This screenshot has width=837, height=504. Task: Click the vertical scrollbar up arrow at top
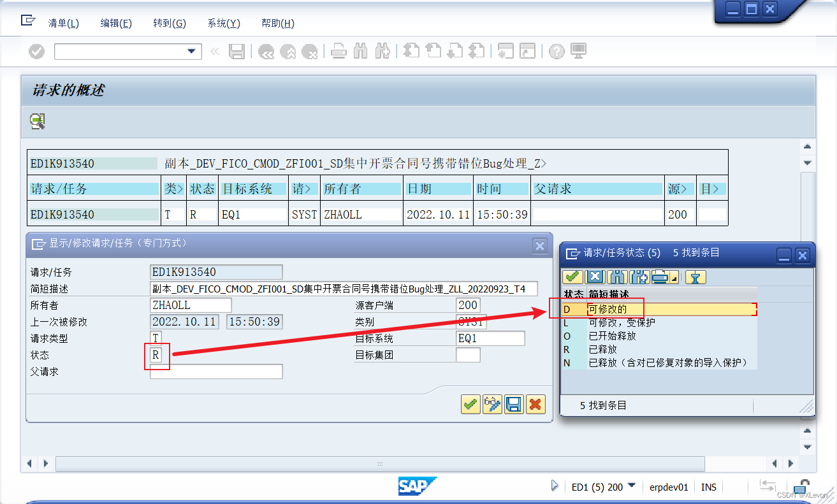click(x=808, y=147)
